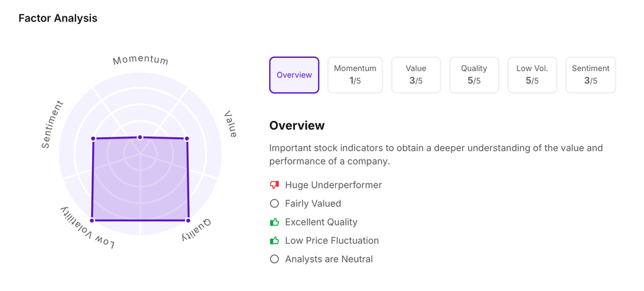
Task: Click the Huge Underperformer text
Action: (x=333, y=185)
